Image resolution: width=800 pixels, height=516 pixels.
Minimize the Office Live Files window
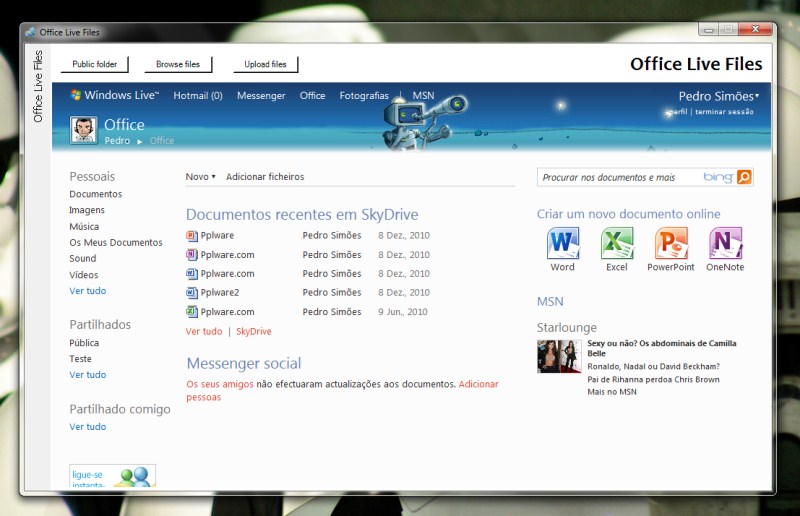(x=709, y=30)
